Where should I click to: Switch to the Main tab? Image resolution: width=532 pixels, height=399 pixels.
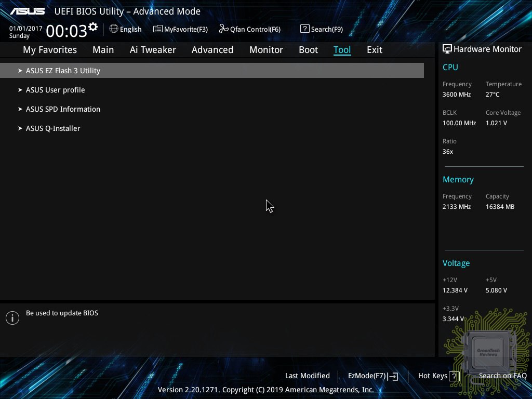[x=103, y=50]
